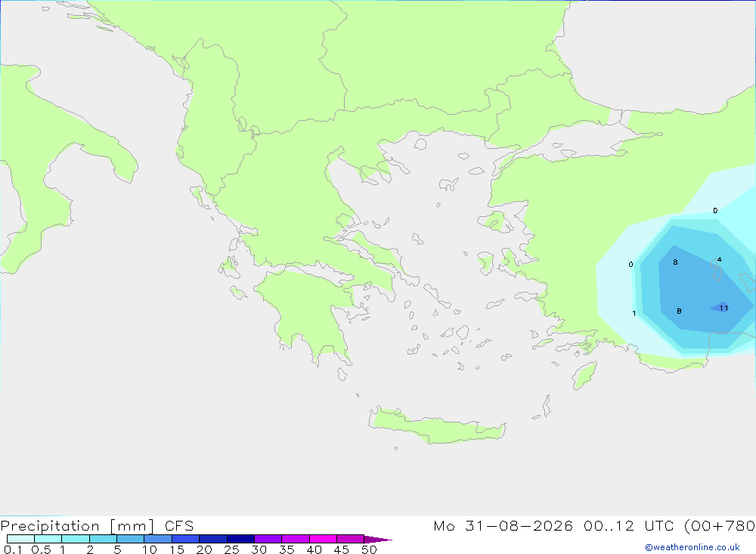
Task: Select the lightest 0.1–0.5 mm legend swatch
Action: [x=20, y=539]
